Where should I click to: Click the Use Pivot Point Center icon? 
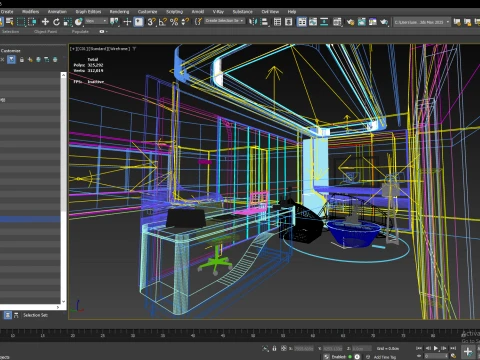[114, 22]
